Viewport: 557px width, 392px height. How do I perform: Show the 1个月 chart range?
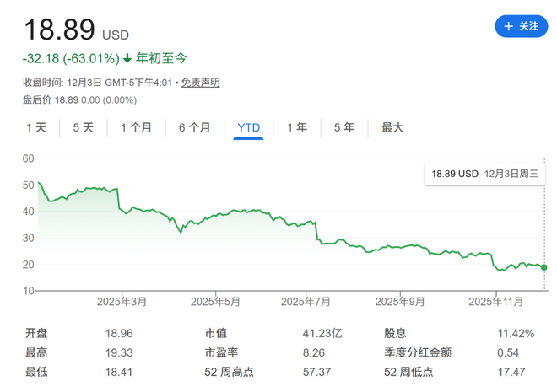coord(136,128)
